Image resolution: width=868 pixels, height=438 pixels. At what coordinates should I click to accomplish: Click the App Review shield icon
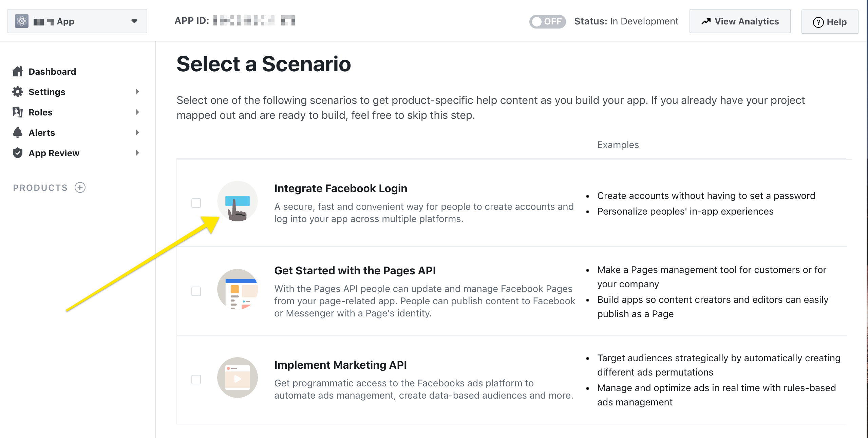(x=18, y=153)
